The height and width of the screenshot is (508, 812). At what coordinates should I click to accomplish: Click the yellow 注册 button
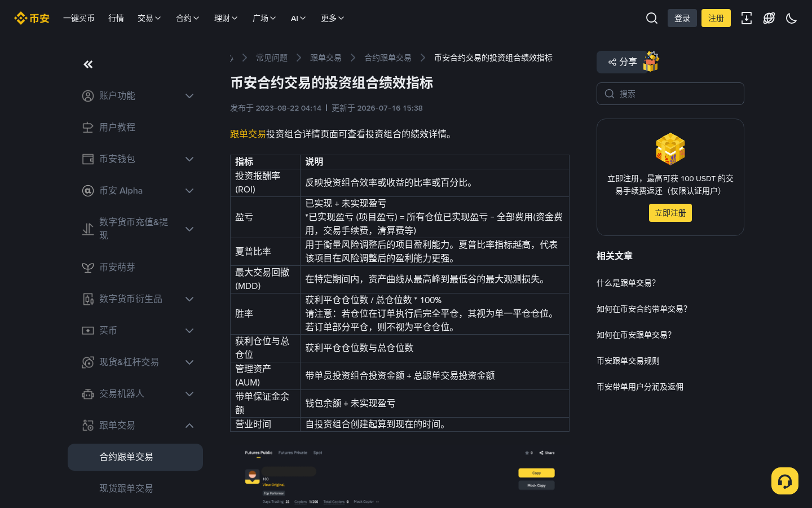pos(716,18)
